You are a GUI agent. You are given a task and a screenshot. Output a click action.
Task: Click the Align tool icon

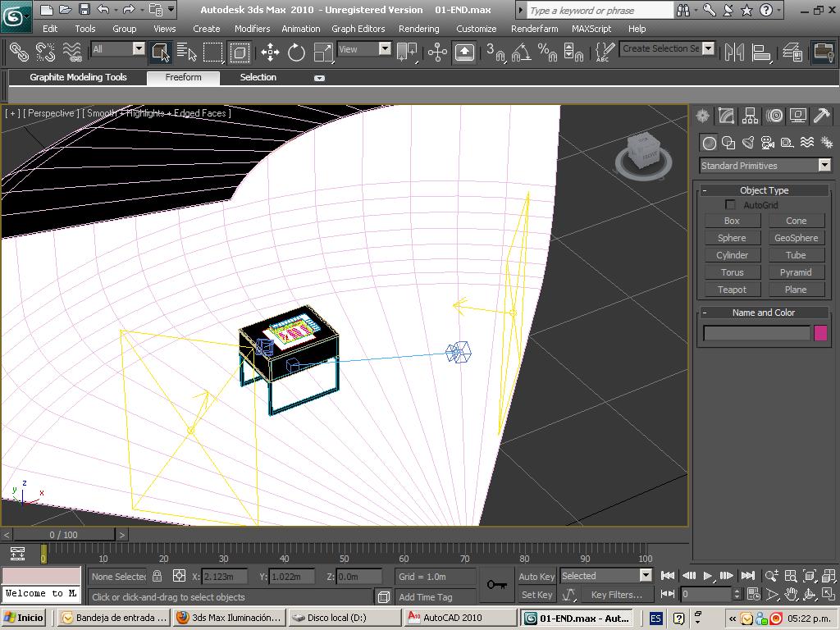tap(760, 52)
